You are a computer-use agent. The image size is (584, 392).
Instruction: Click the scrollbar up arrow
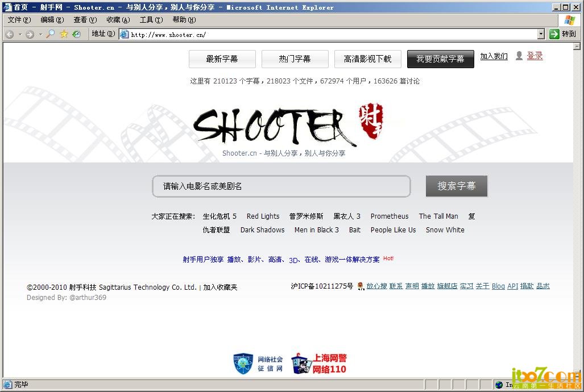(577, 47)
